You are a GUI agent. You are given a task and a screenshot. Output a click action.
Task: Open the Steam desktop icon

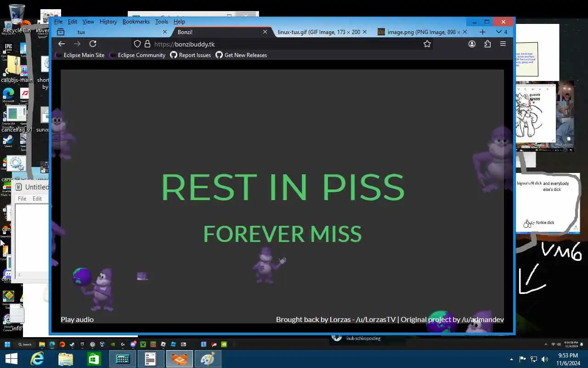click(8, 141)
